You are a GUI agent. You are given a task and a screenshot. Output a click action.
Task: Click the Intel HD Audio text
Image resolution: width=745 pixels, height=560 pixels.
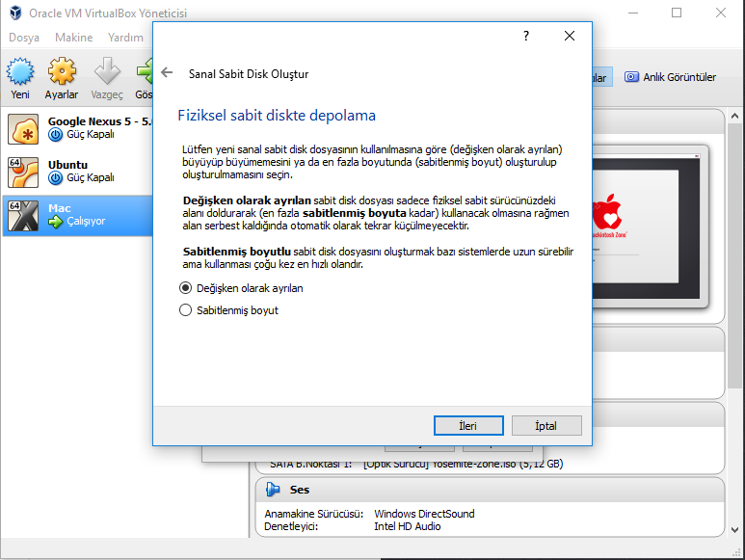coord(407,526)
